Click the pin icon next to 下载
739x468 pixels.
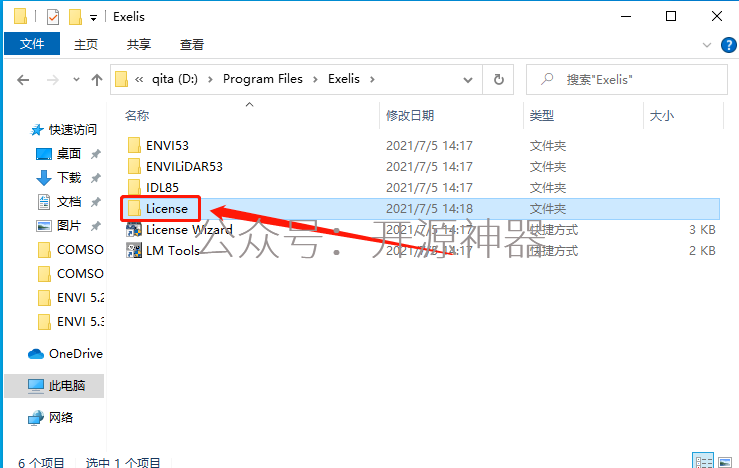click(96, 178)
